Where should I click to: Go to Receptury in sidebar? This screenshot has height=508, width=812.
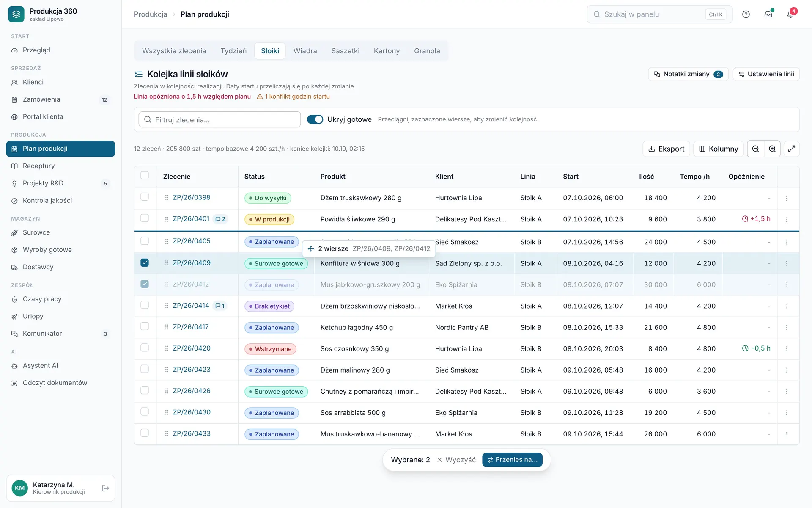point(60,166)
